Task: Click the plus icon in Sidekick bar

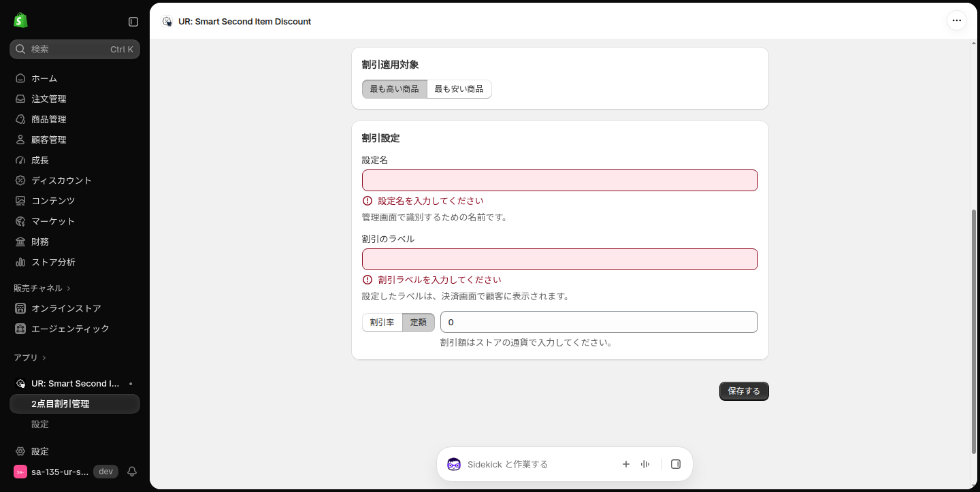Action: (626, 464)
